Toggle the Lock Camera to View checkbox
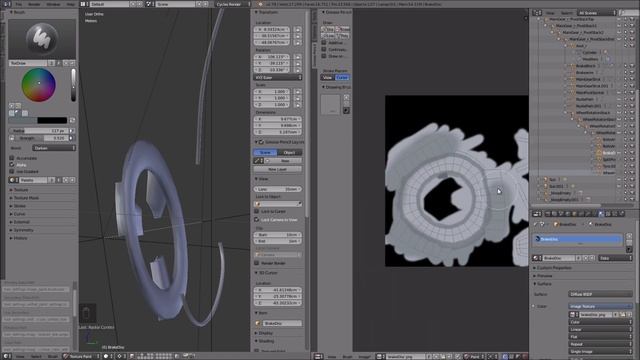Screen dimensions: 640x360 [257, 220]
